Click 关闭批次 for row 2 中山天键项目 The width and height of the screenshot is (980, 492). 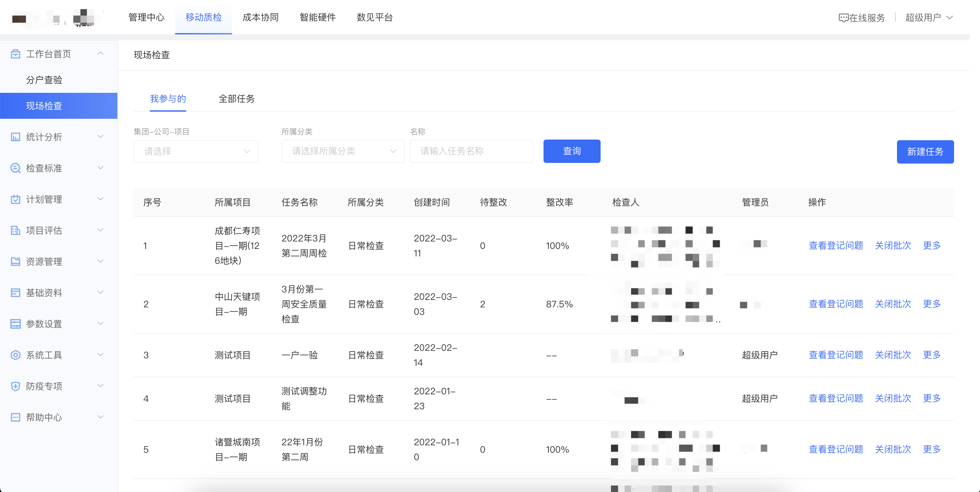893,304
